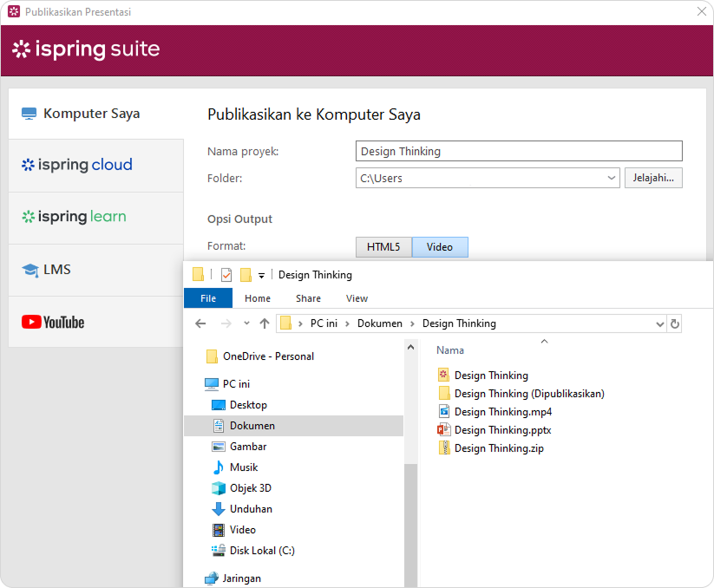Open the File ribbon tab
This screenshot has height=588, width=714.
208,298
